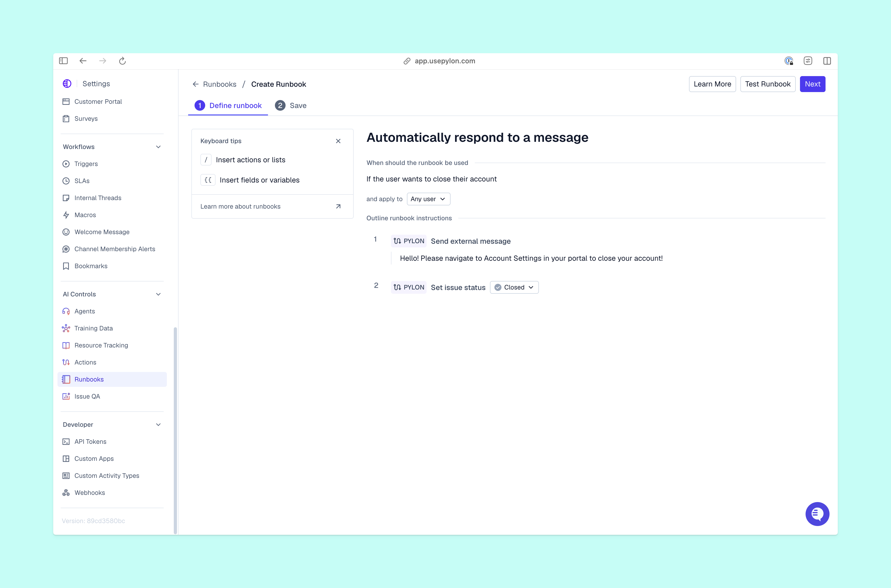The image size is (891, 588).
Task: Select the Define runbook step
Action: click(228, 105)
